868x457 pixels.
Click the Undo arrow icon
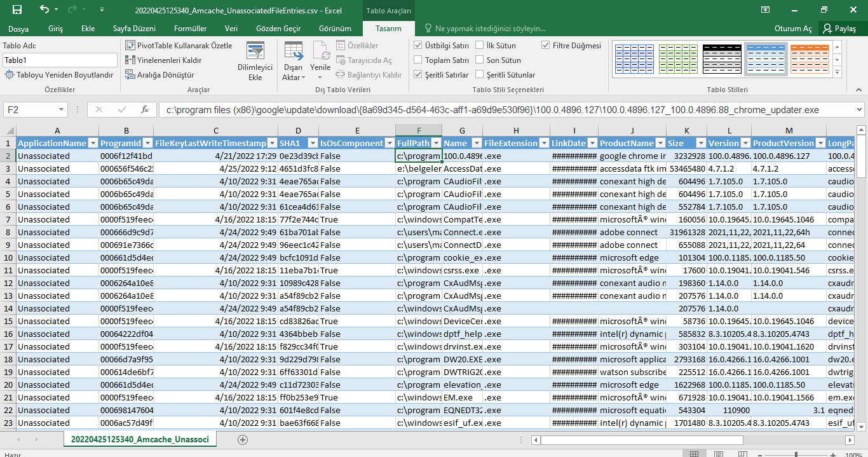[44, 10]
